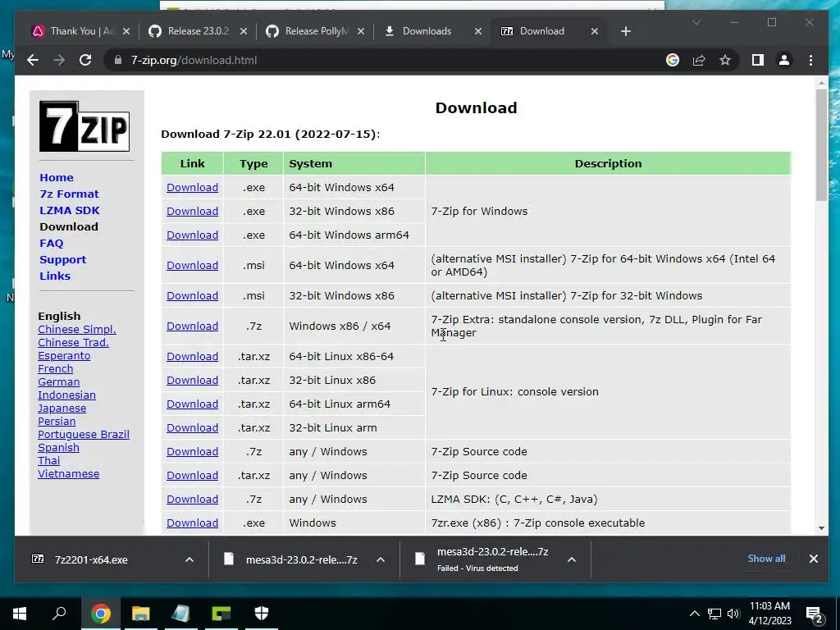The height and width of the screenshot is (630, 840).
Task: Click the scrollbar down arrow
Action: pos(821,528)
